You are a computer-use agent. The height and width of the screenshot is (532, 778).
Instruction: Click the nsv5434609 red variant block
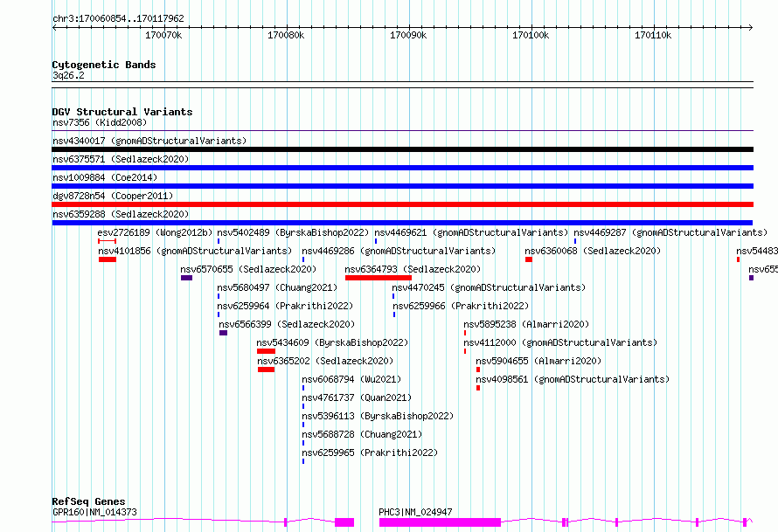(266, 351)
